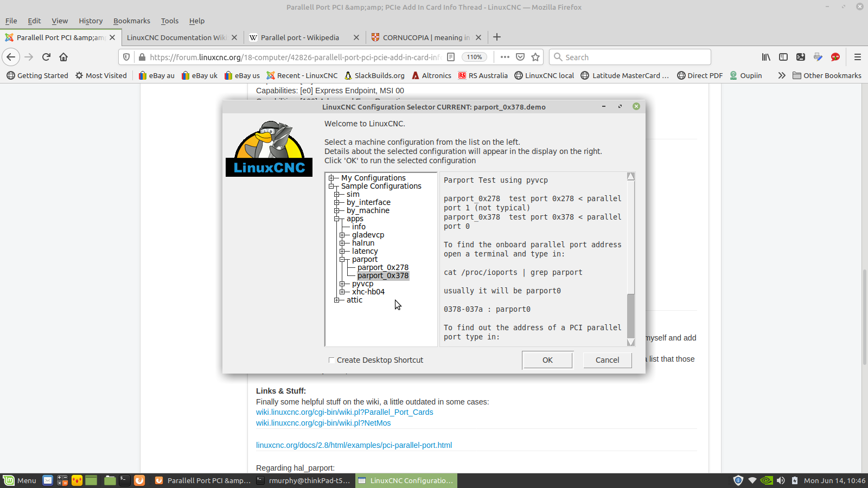
Task: Click Cancel in configuration selector
Action: tap(607, 360)
